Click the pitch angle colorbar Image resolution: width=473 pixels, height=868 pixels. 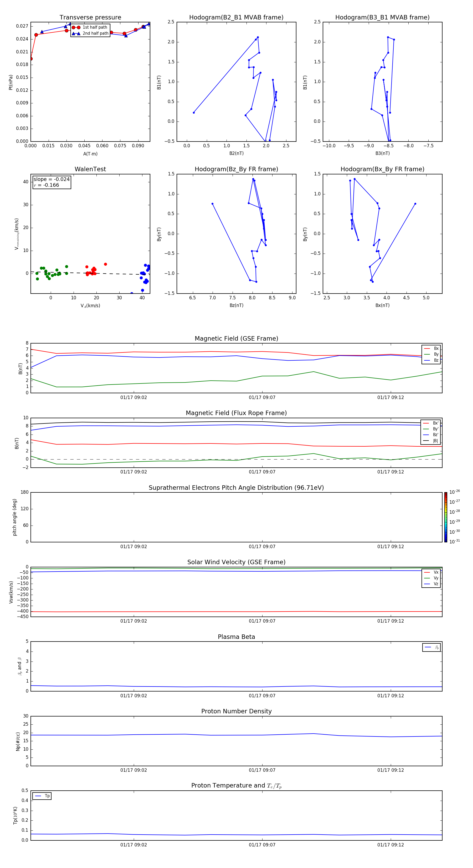(446, 517)
